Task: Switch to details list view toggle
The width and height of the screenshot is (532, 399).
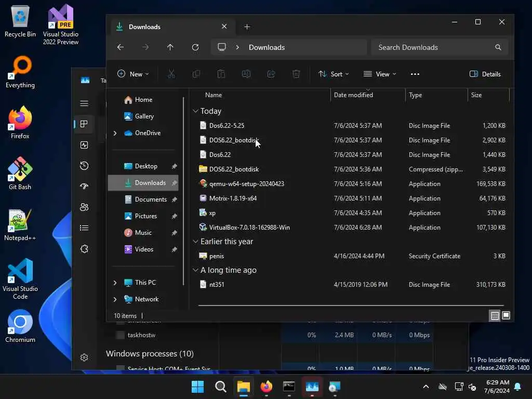Action: [x=495, y=315]
